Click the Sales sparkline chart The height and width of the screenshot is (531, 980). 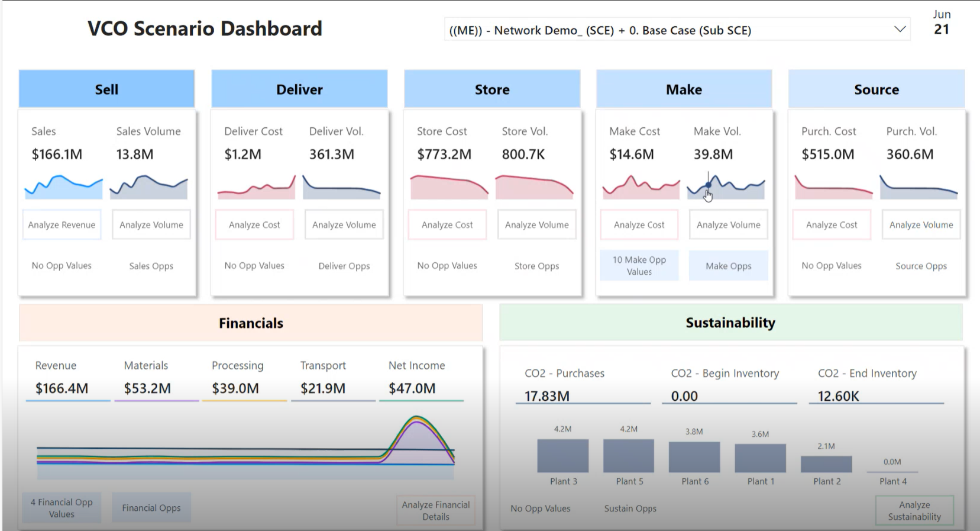(x=63, y=187)
